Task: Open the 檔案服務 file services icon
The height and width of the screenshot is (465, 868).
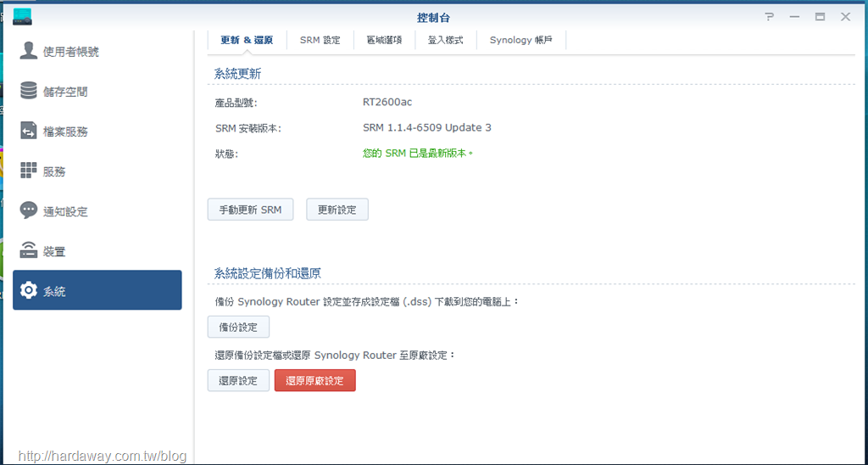Action: pos(28,131)
